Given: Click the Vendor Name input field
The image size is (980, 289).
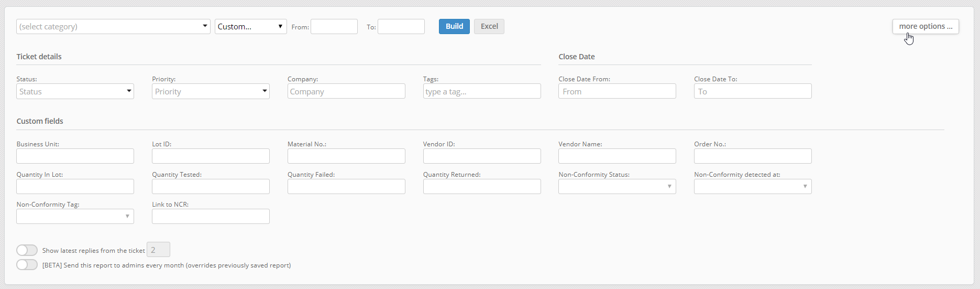Looking at the screenshot, I should point(617,156).
